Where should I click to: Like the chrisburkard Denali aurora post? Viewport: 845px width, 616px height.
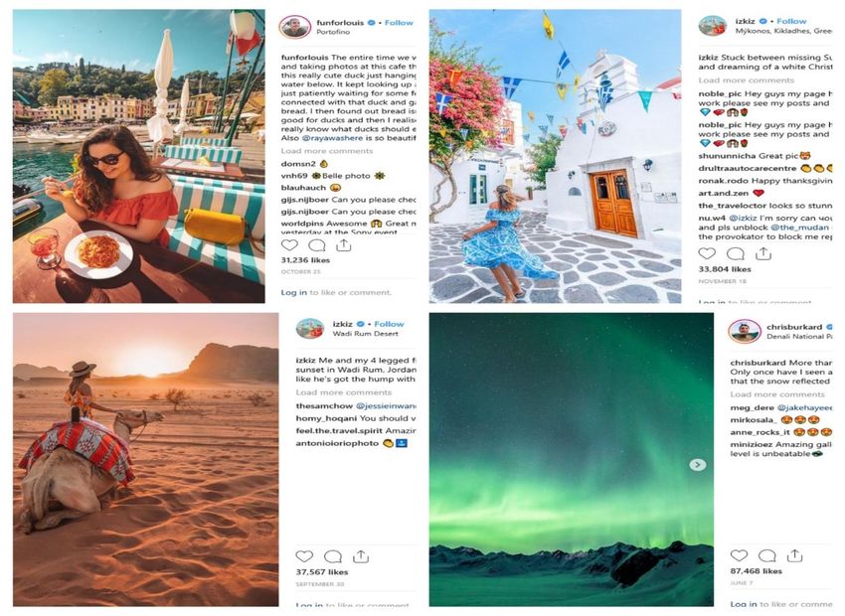click(x=739, y=555)
